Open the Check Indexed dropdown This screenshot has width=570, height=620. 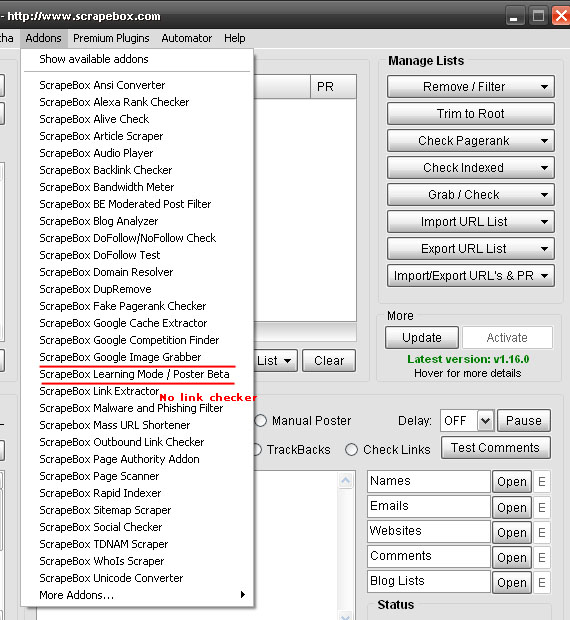(471, 168)
